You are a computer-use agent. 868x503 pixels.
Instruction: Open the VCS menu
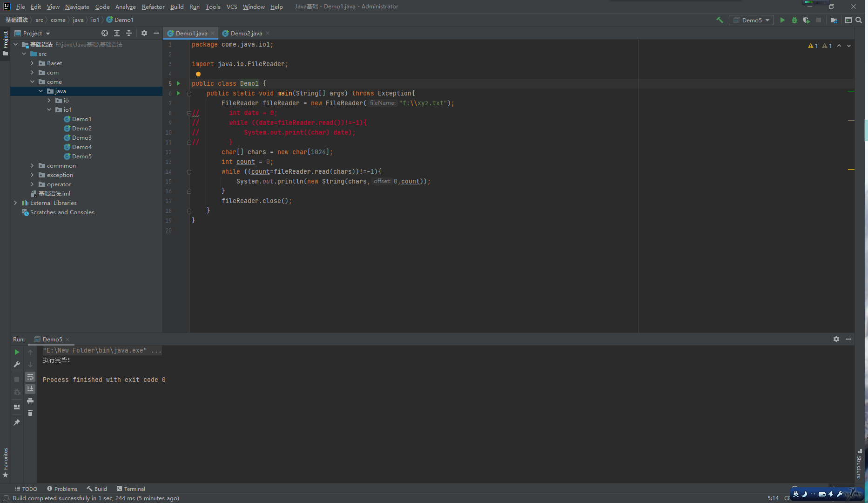tap(232, 7)
